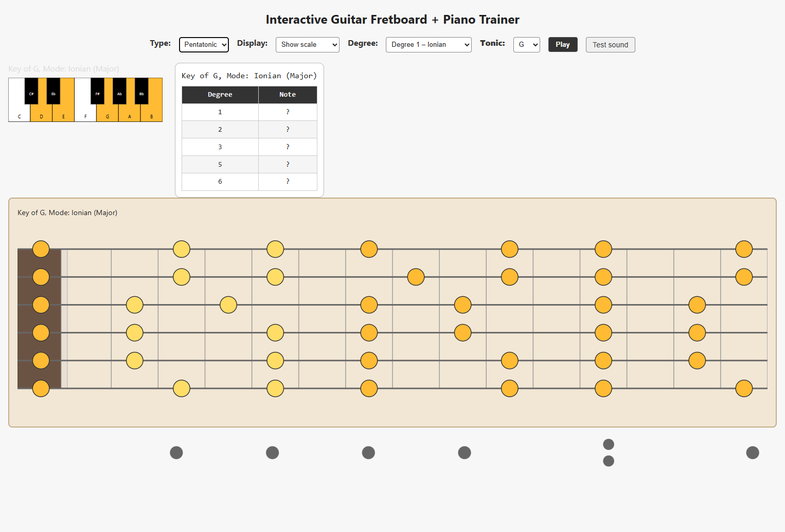Tap the black Eb piano key
The width and height of the screenshot is (785, 532).
pos(53,91)
